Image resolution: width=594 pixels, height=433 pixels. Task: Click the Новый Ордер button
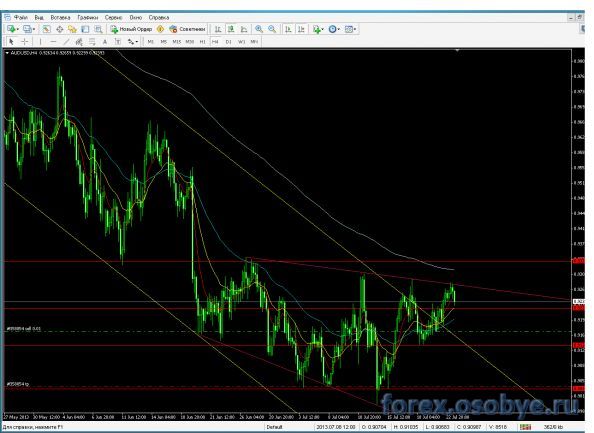point(131,29)
